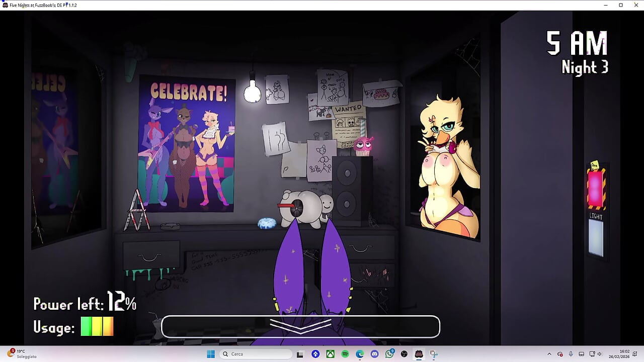Screen dimensions: 644x362
Task: Open OBS Studio from the taskbar
Action: tap(404, 354)
